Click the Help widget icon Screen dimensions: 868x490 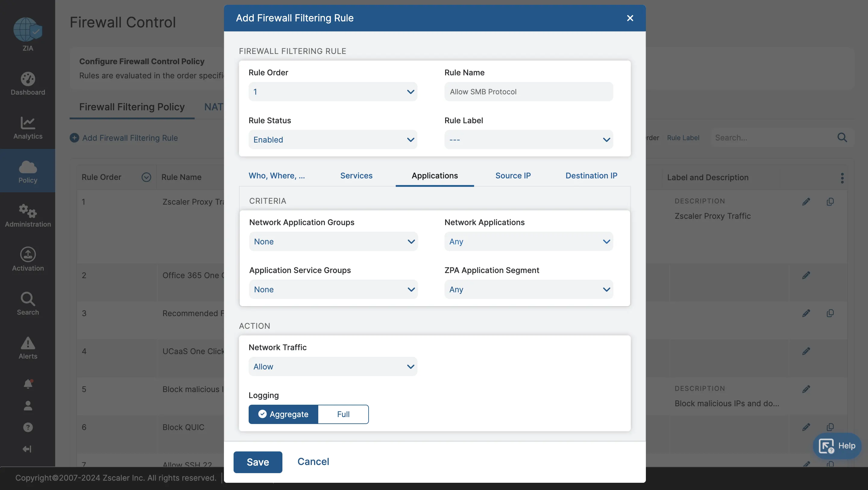tap(826, 446)
